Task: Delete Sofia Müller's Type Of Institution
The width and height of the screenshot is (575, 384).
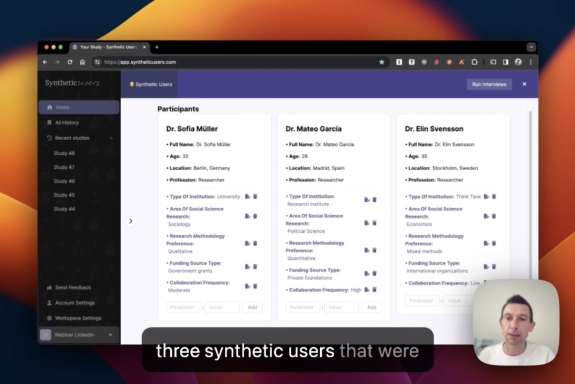Action: [255, 197]
